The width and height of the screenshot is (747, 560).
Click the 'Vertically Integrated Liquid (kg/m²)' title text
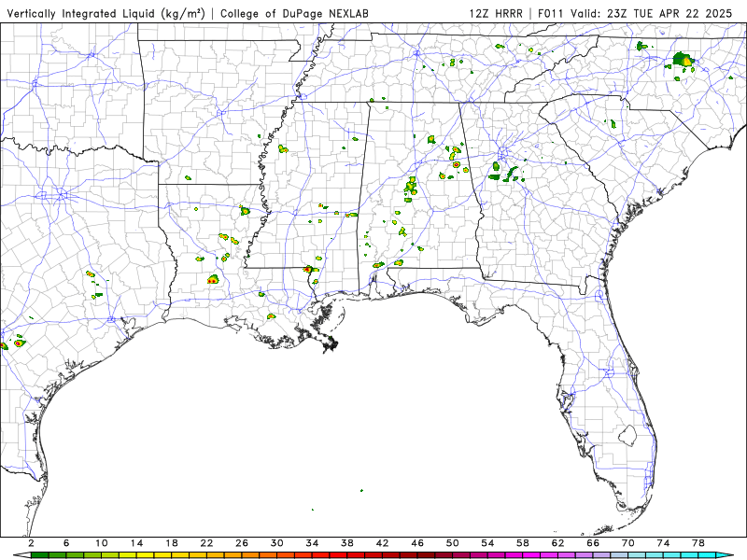click(106, 14)
